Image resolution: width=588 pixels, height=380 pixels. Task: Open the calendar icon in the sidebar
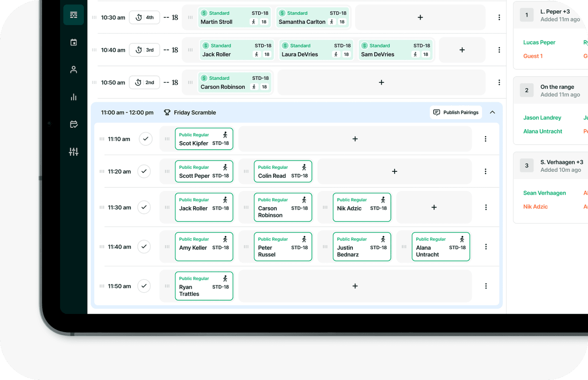pyautogui.click(x=73, y=42)
